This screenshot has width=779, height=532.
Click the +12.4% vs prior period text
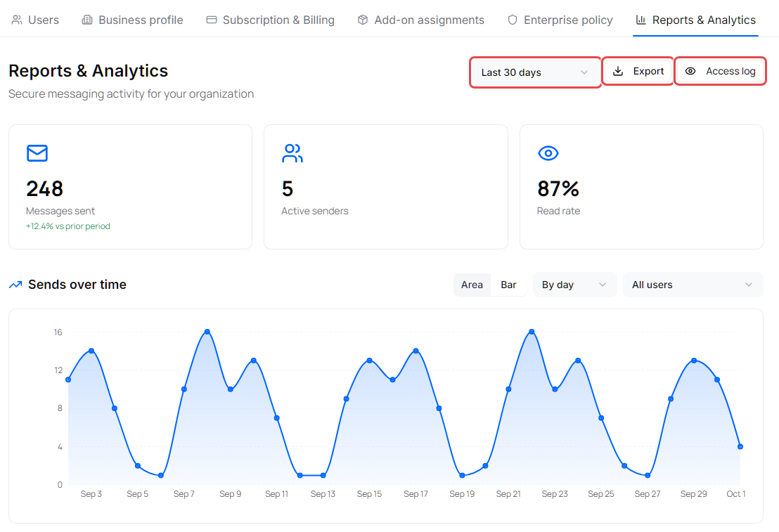coord(68,226)
